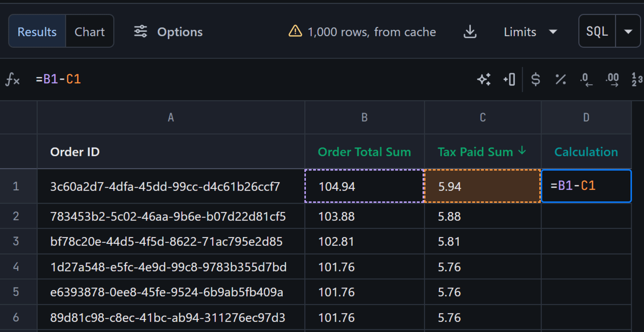Select column B header
This screenshot has height=332, width=644.
365,117
